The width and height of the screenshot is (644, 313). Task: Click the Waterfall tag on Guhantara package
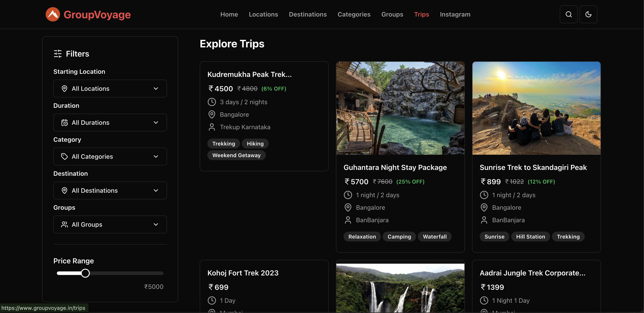(x=434, y=236)
